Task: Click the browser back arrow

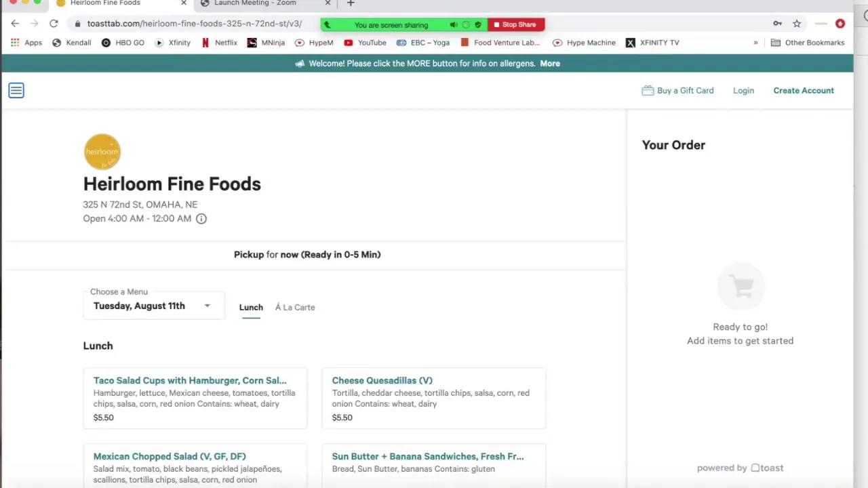Action: tap(15, 24)
